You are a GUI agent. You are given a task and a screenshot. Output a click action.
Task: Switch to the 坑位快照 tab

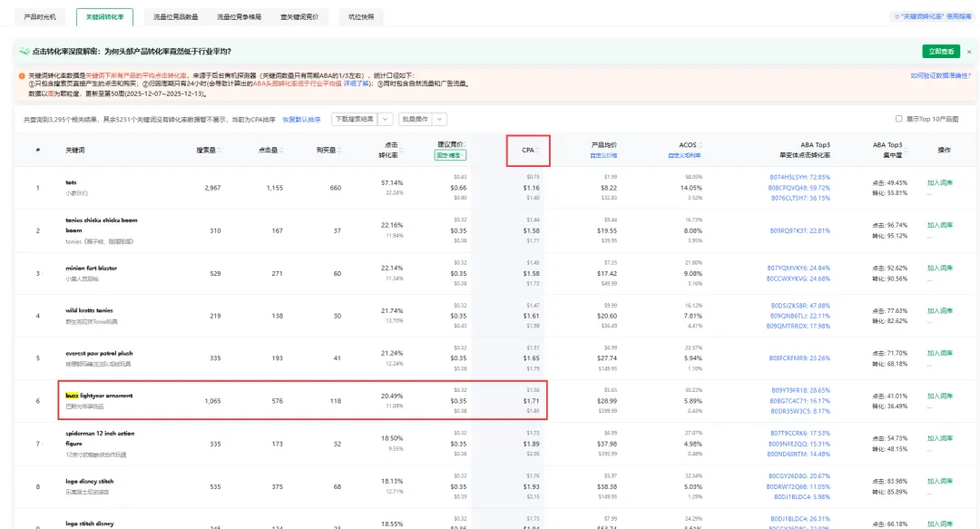(x=360, y=16)
